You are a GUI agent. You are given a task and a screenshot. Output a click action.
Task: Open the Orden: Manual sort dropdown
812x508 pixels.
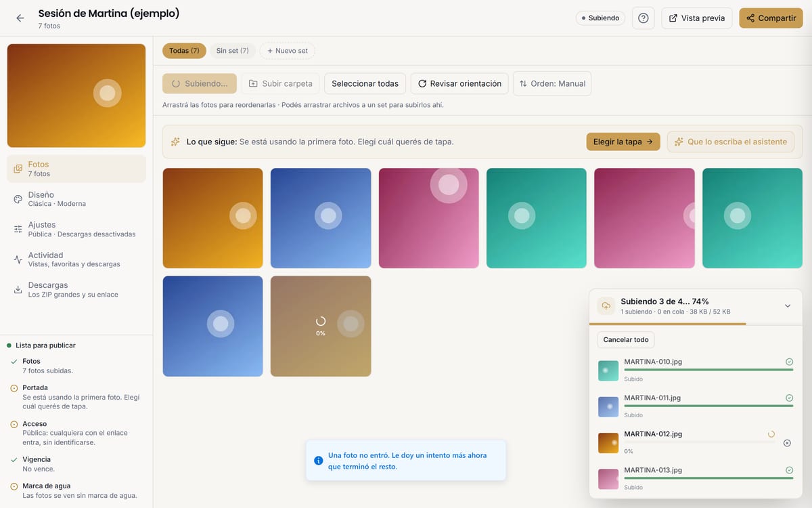tap(552, 83)
